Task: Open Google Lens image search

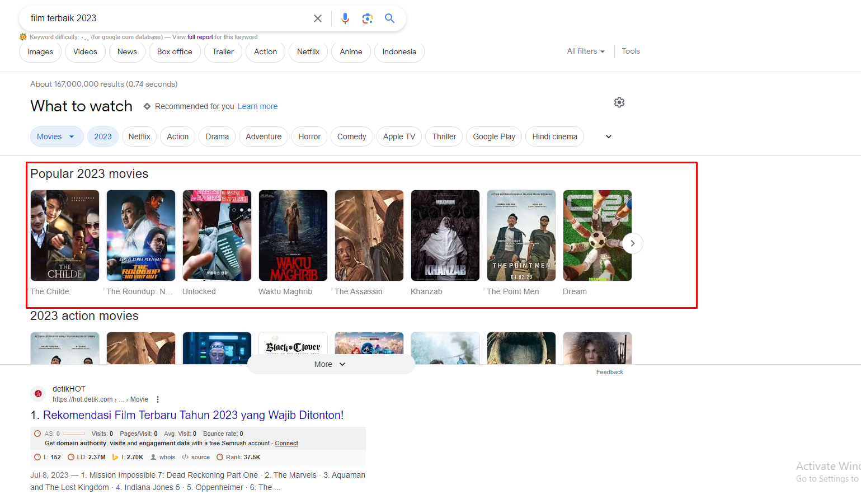Action: click(368, 18)
